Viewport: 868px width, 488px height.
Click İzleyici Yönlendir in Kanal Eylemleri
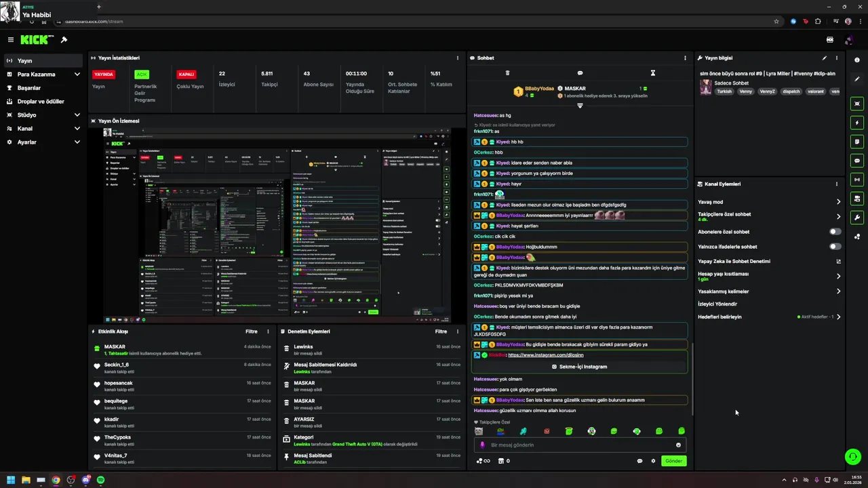click(717, 304)
